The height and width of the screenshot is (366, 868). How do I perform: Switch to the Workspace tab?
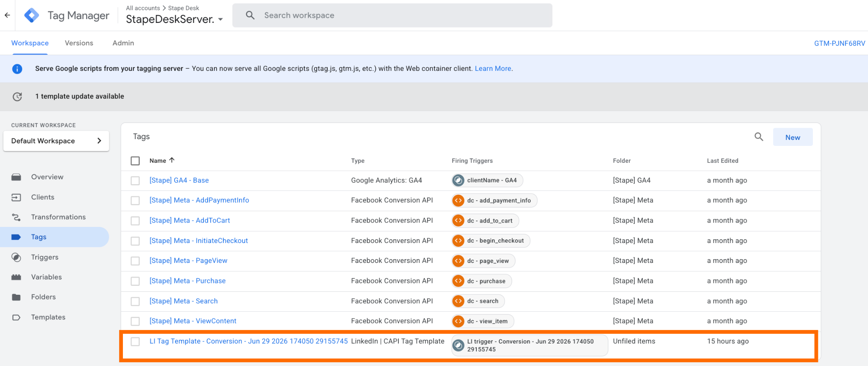tap(30, 43)
